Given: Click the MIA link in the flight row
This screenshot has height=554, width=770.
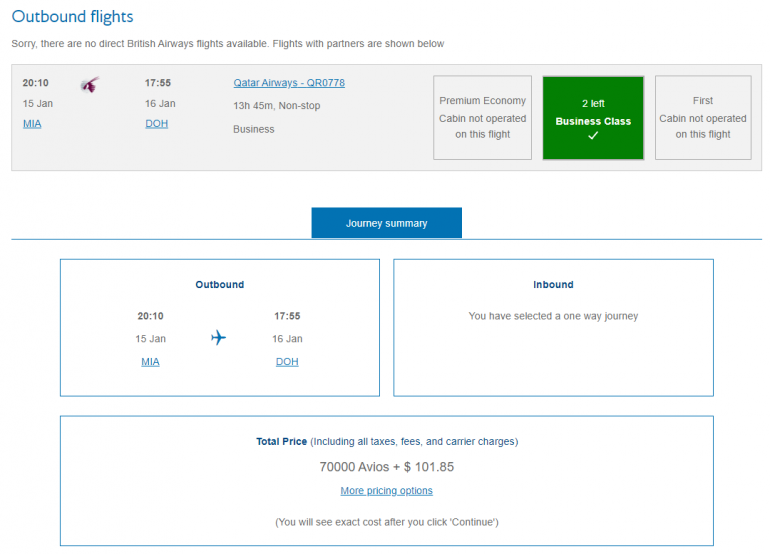Looking at the screenshot, I should point(33,123).
